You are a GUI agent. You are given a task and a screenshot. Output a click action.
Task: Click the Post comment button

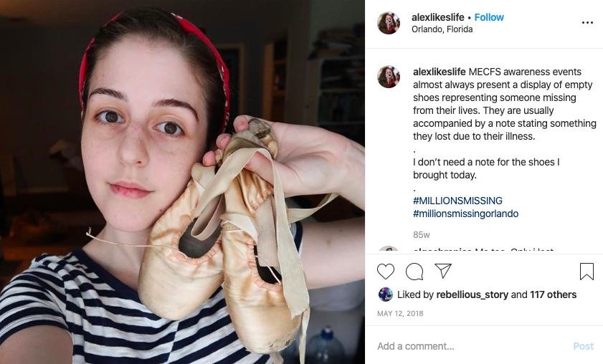point(583,346)
